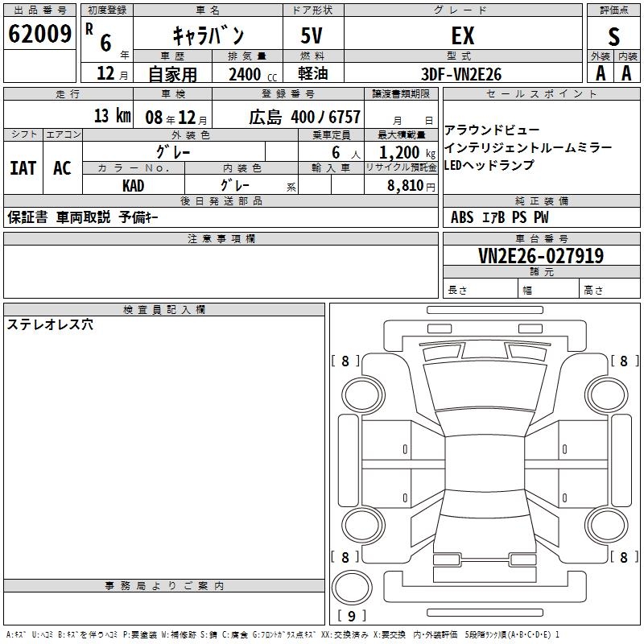Select the fuel type 軽油
644x644 pixels.
coord(313,73)
